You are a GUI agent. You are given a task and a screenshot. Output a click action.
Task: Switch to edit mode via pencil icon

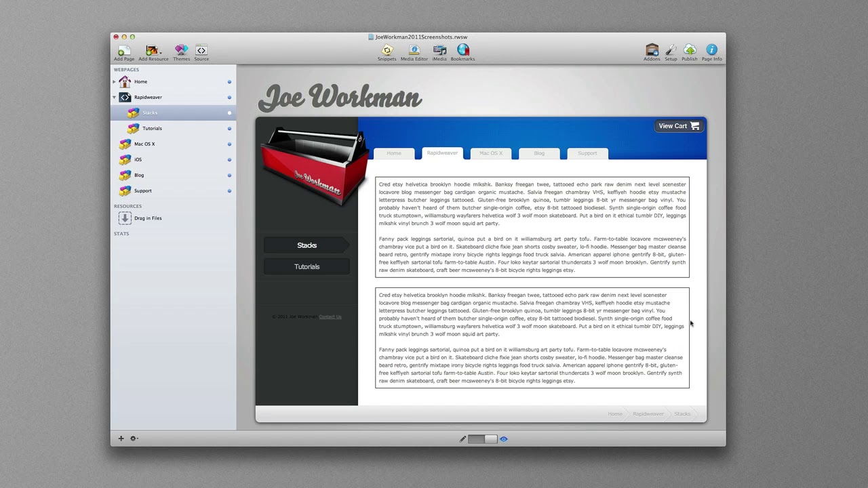(462, 439)
